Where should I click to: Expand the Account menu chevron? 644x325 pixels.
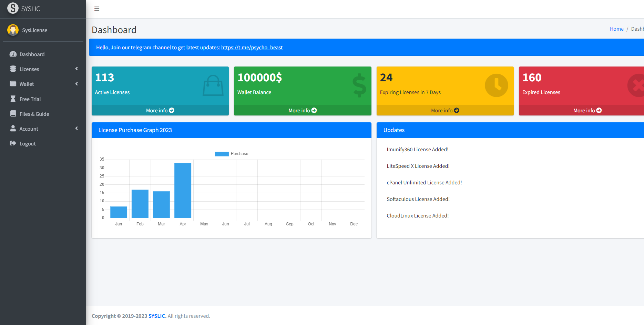coord(76,129)
